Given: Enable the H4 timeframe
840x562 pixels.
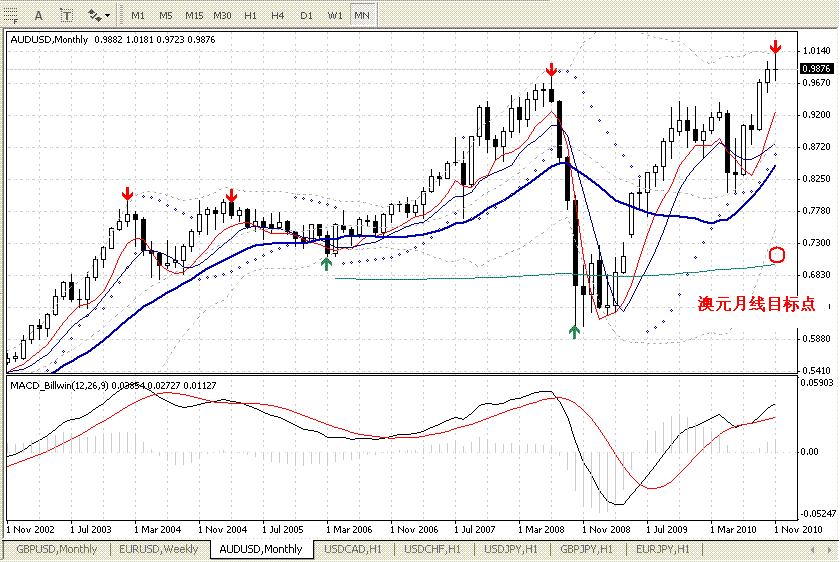Looking at the screenshot, I should point(278,16).
